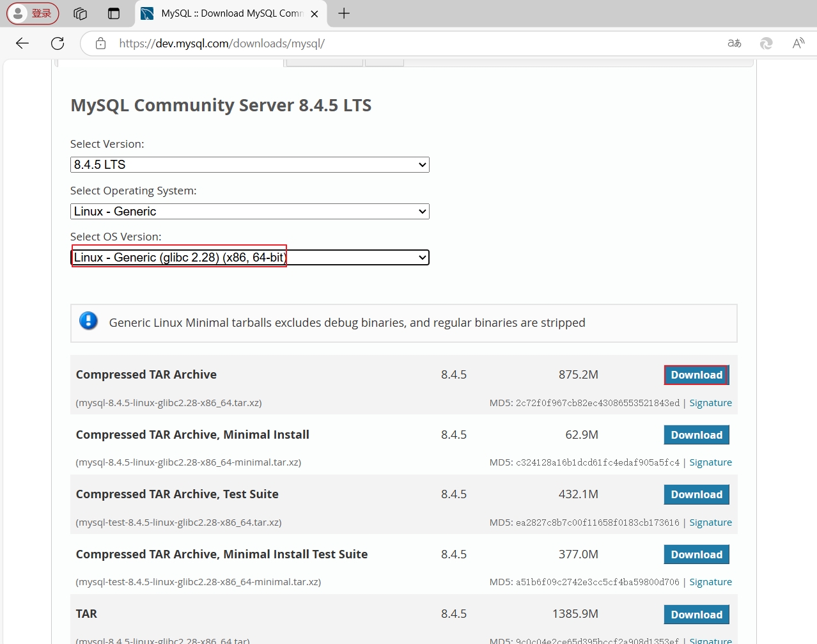Click the blue info exclamation icon
The image size is (817, 644).
(x=88, y=321)
